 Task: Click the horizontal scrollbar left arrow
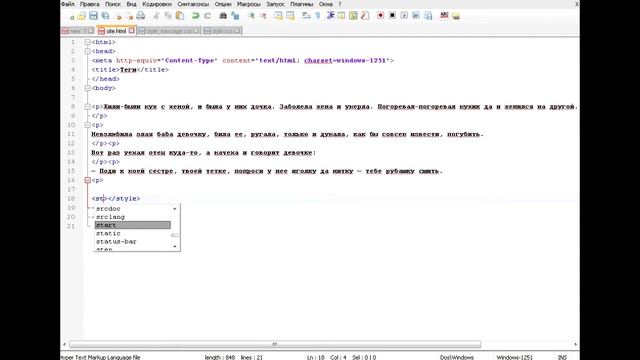coord(64,344)
